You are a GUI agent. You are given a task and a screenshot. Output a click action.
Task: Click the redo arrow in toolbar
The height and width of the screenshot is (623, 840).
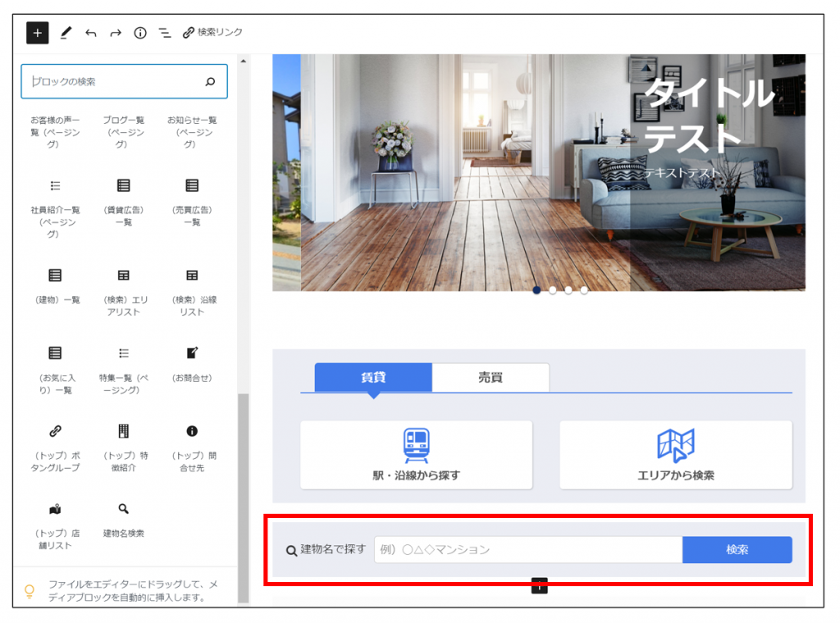click(x=116, y=33)
